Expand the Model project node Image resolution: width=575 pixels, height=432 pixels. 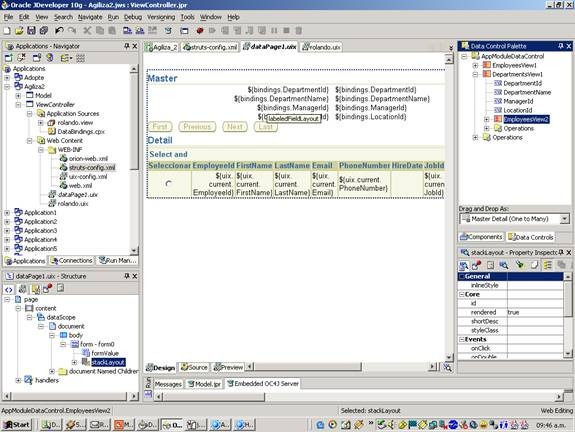[x=18, y=96]
